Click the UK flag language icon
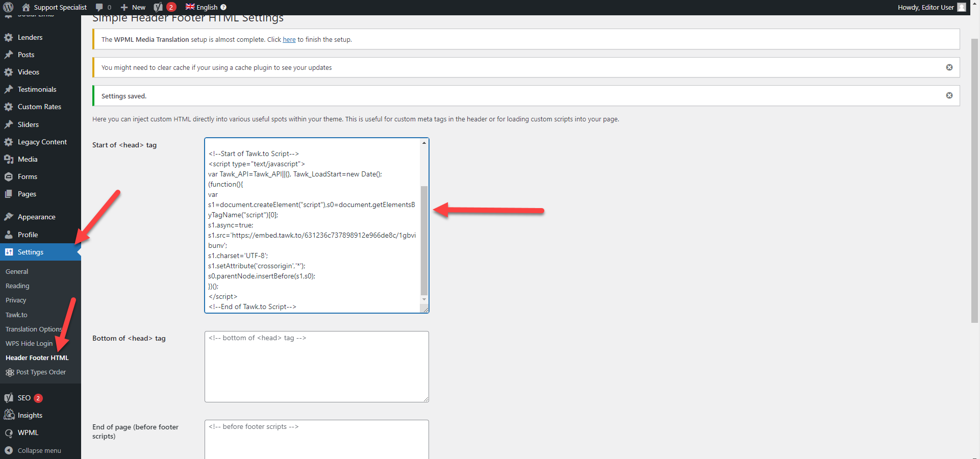Screen dimensions: 980x459 tap(190, 7)
